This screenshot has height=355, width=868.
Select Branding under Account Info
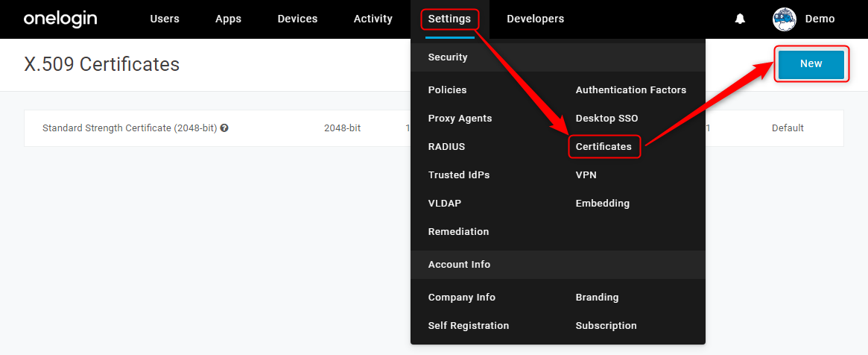coord(598,298)
